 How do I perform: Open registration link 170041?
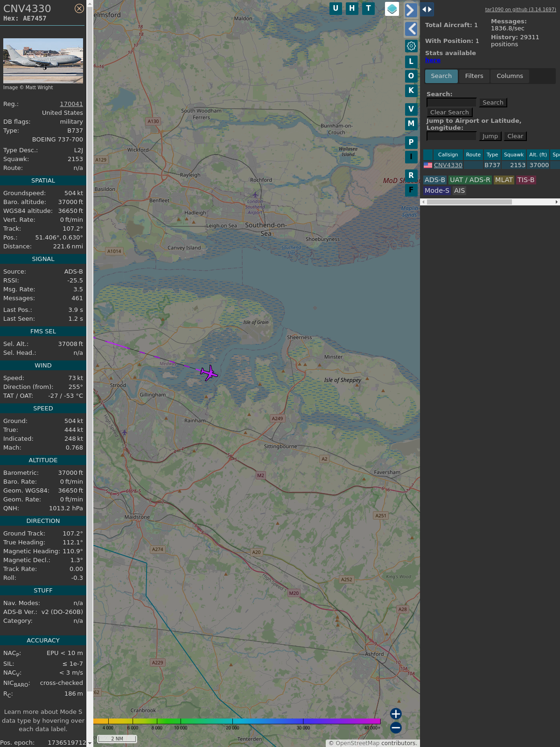71,104
